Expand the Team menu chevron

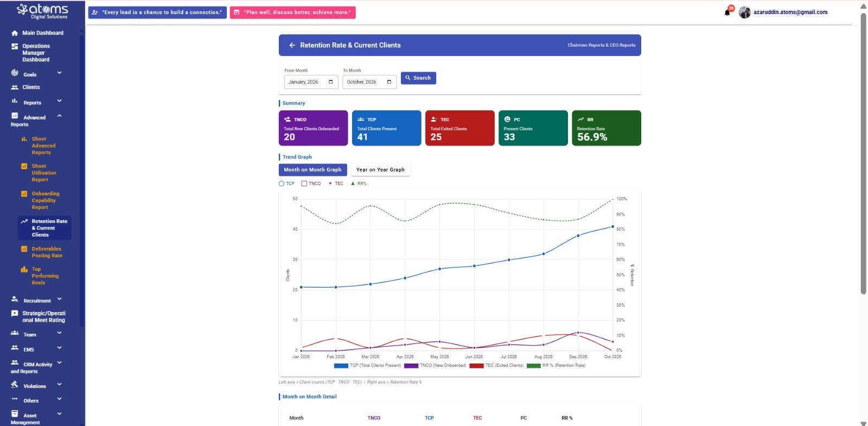[x=59, y=333]
